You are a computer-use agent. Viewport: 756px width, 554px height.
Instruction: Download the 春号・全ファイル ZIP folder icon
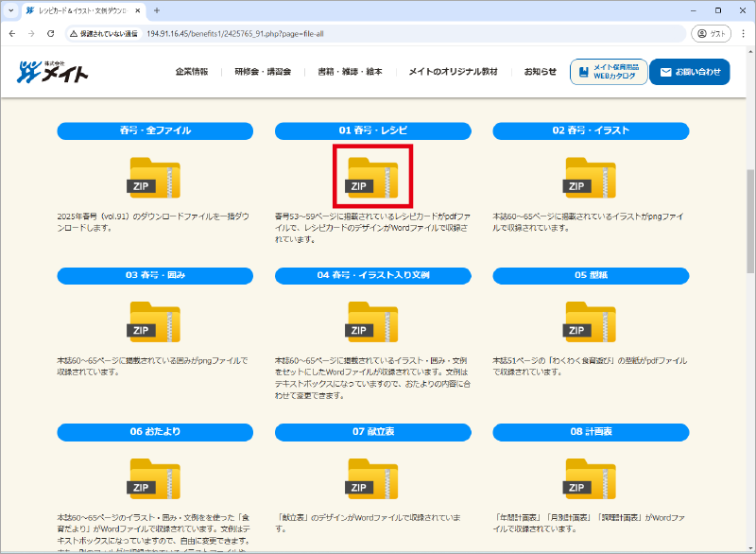tap(154, 178)
